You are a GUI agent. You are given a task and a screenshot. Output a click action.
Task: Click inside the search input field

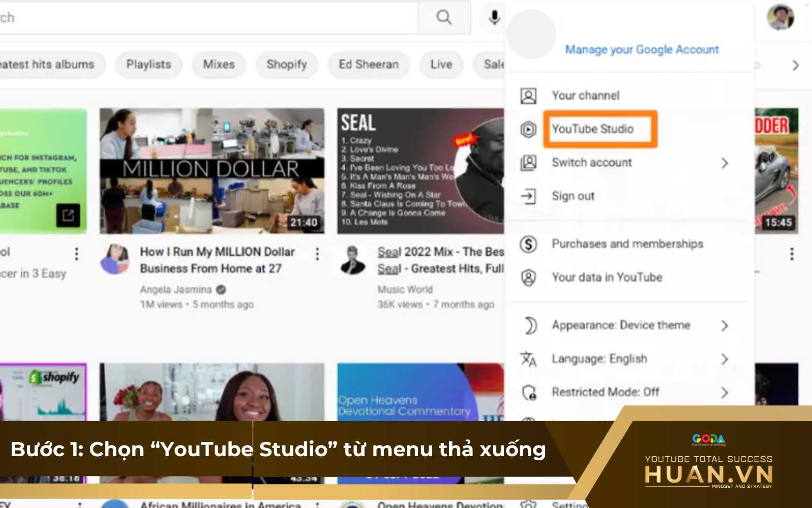208,18
